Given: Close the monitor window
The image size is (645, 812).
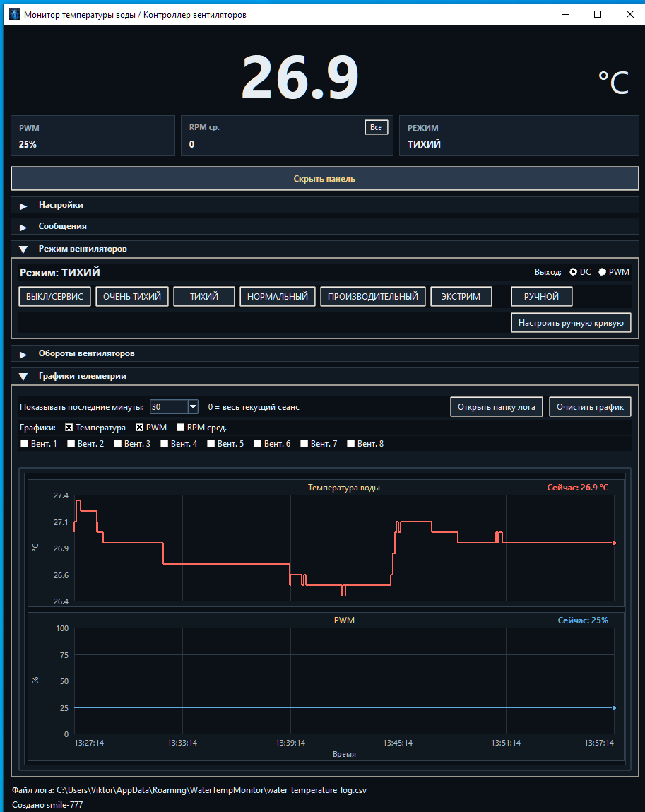Looking at the screenshot, I should click(x=629, y=15).
